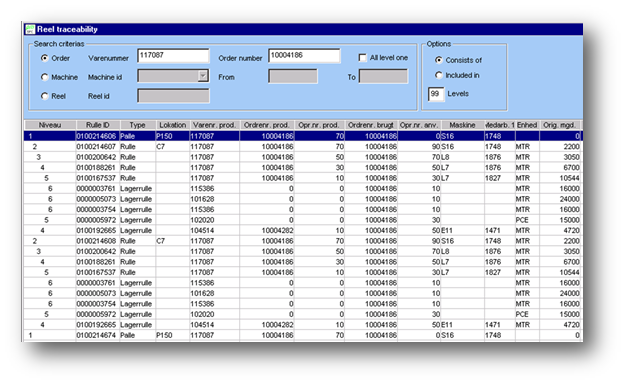625x384 pixels.
Task: Click P150 location cell in the highlighted row
Action: [172, 136]
